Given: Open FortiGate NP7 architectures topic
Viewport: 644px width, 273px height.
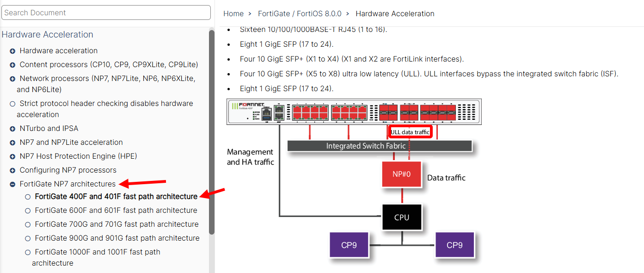Looking at the screenshot, I should 67,184.
